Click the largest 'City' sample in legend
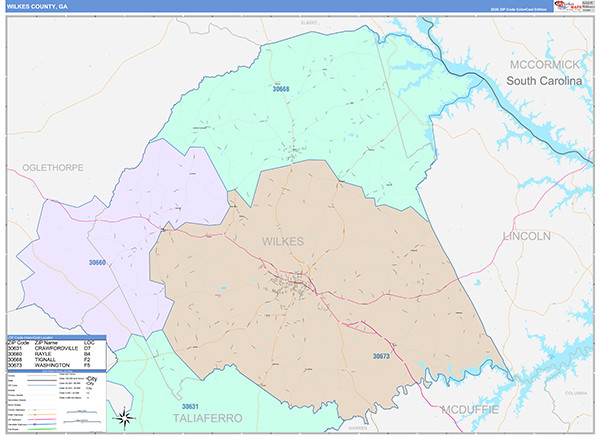Image resolution: width=600 pixels, height=435 pixels. coord(92,379)
